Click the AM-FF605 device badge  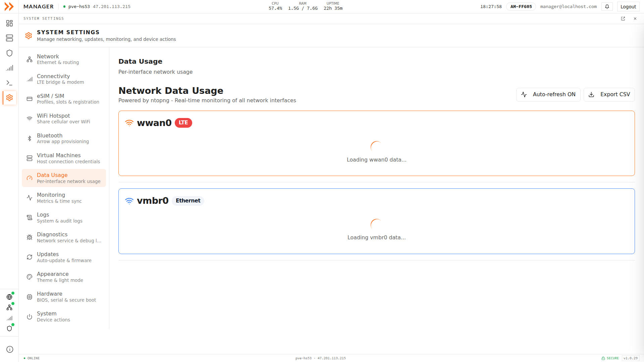[521, 7]
